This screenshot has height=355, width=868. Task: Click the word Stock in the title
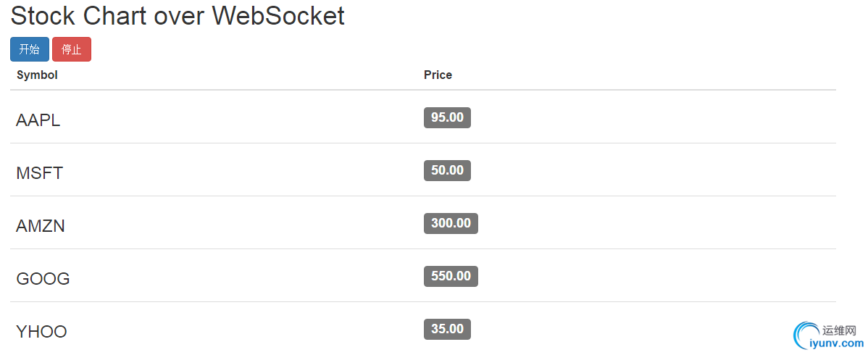(43, 16)
